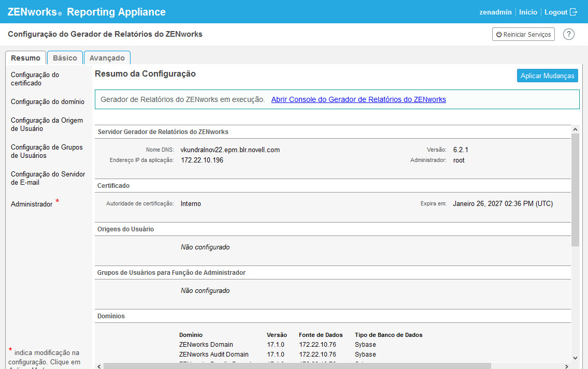The width and height of the screenshot is (588, 369).
Task: Select the Resumo tab
Action: (x=26, y=58)
